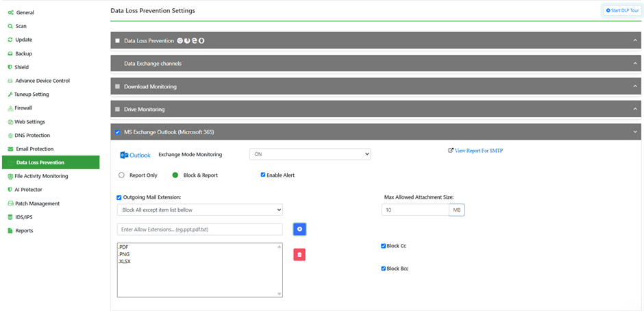This screenshot has height=311, width=644.
Task: Expand the Data Exchange channels section chevron
Action: pos(635,63)
